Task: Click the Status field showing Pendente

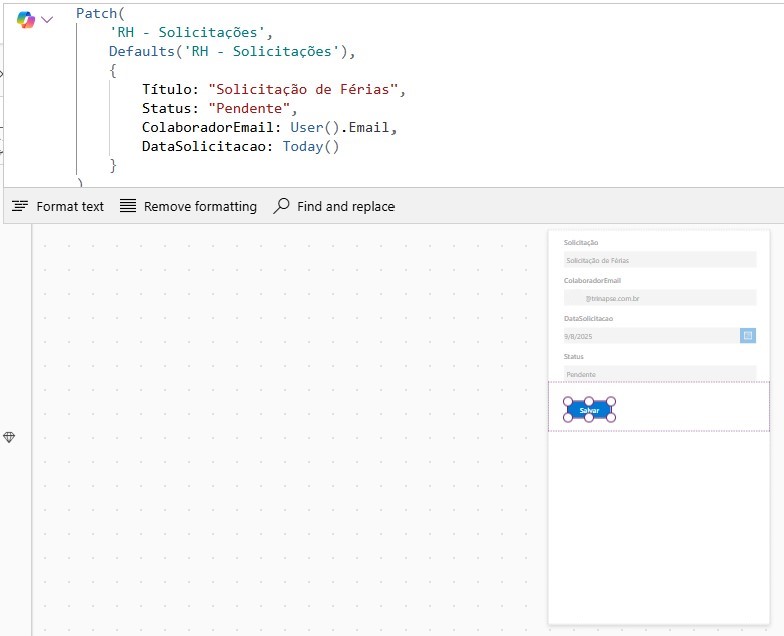Action: point(658,374)
